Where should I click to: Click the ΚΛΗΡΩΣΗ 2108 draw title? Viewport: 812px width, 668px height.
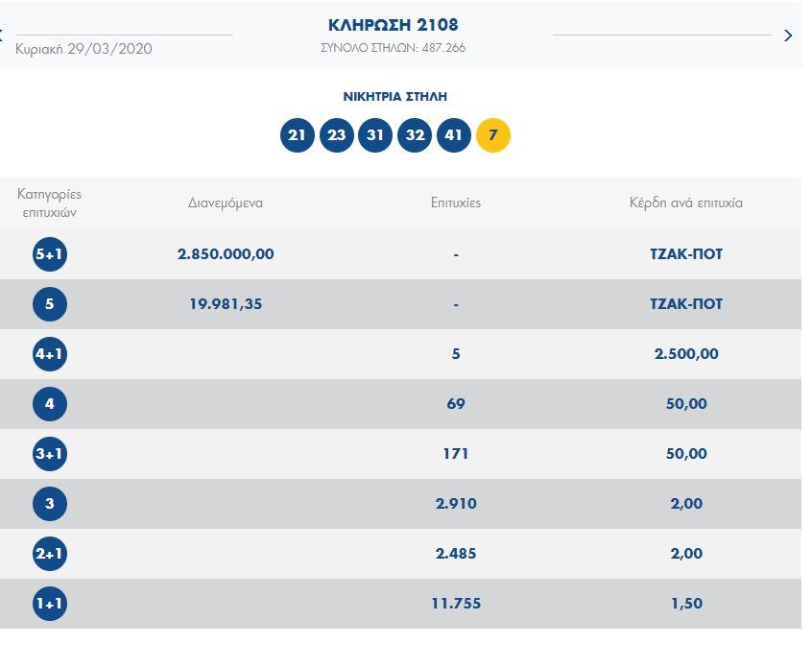point(394,25)
